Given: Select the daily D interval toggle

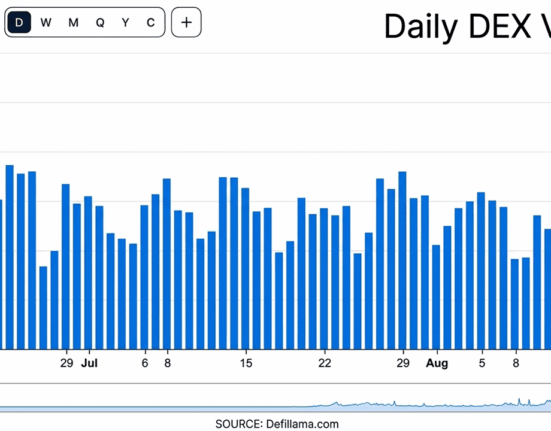Looking at the screenshot, I should coord(19,22).
